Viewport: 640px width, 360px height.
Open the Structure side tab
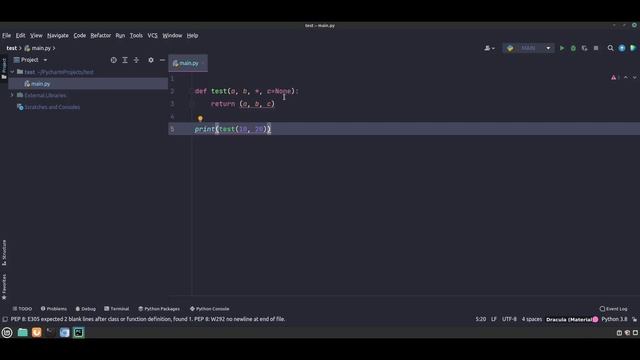point(4,253)
